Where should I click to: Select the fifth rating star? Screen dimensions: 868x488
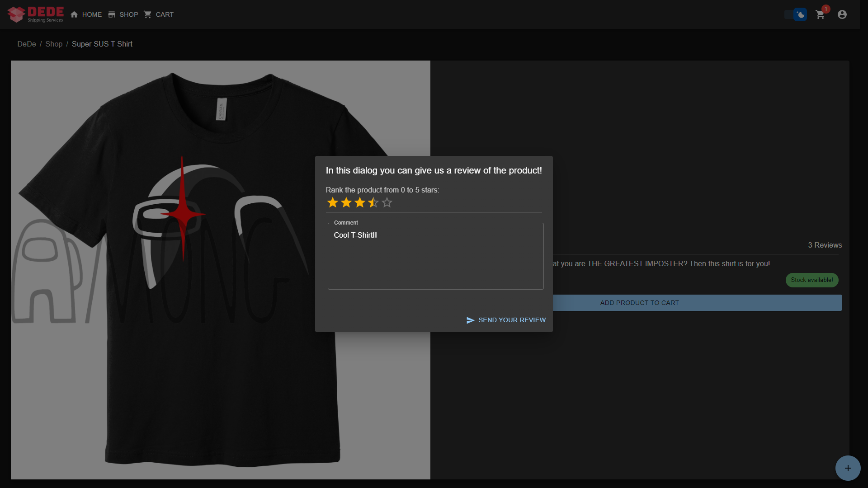pos(387,203)
